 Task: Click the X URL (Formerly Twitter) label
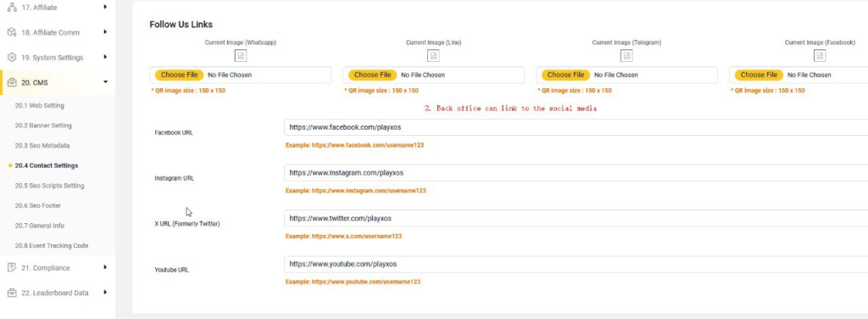coord(187,224)
